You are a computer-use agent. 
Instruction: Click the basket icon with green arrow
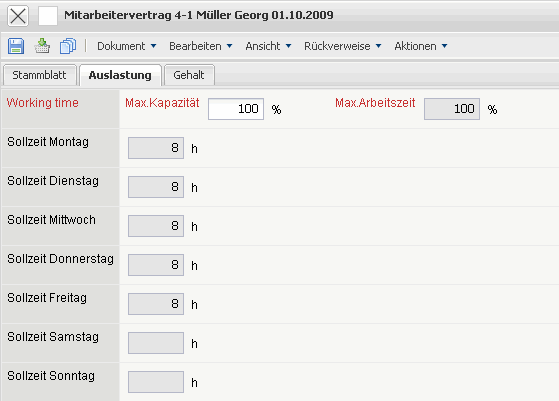click(42, 46)
